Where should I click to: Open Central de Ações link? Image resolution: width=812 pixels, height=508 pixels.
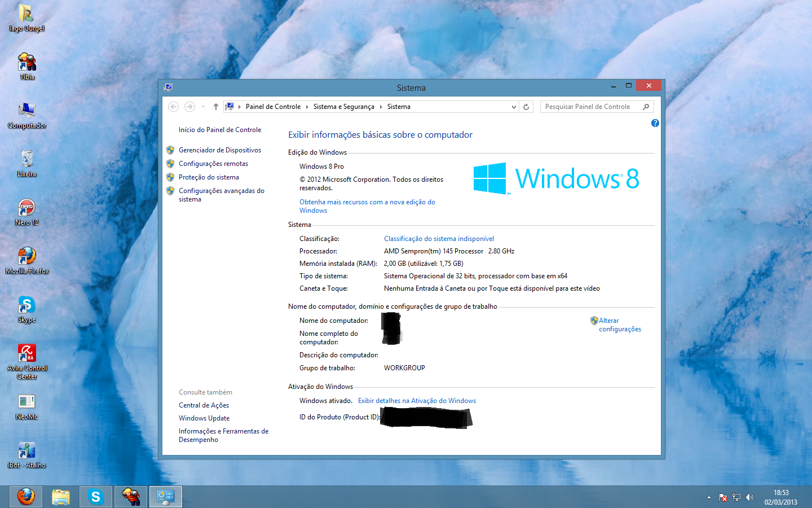point(204,405)
